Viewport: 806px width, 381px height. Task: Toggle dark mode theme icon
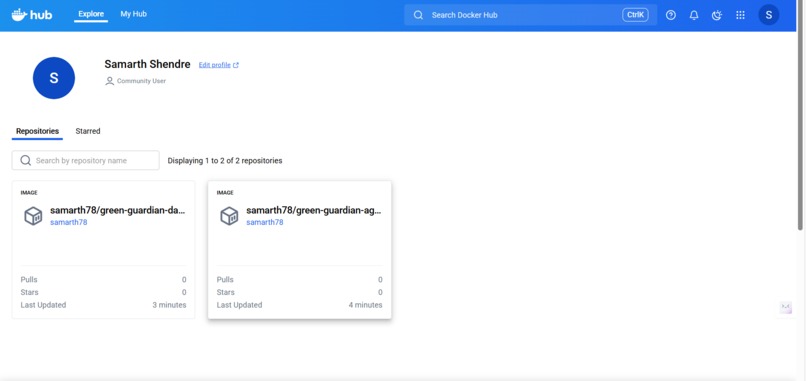coord(717,15)
